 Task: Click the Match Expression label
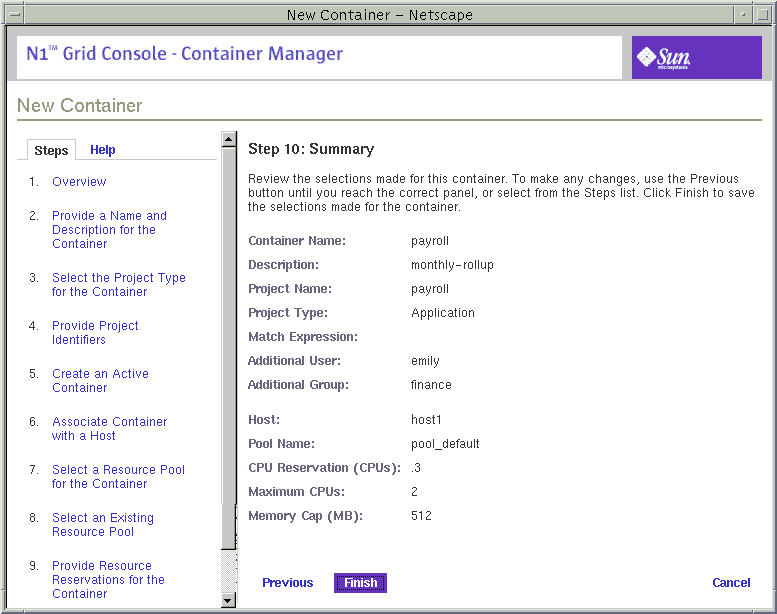(x=303, y=337)
